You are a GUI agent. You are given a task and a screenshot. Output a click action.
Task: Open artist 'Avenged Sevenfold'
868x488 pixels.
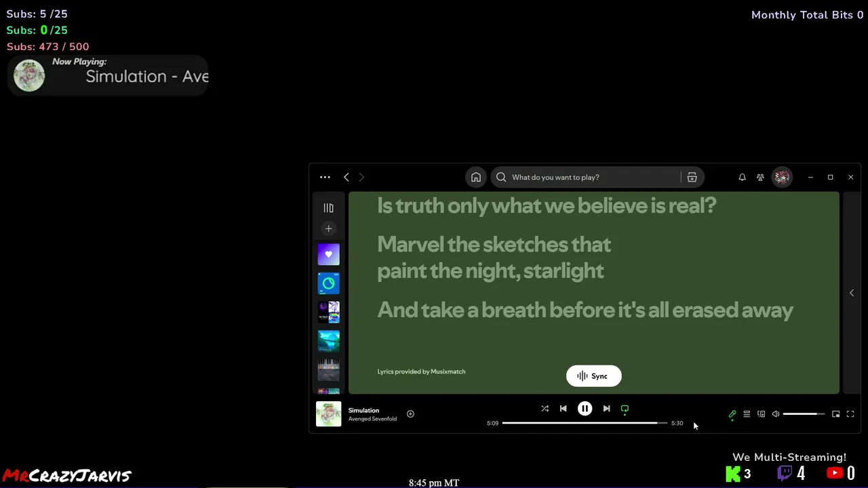[372, 419]
